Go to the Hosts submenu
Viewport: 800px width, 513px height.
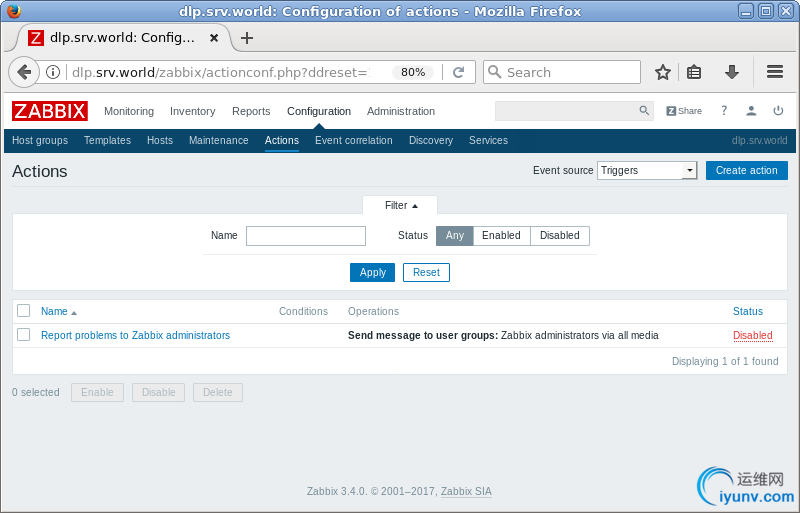pyautogui.click(x=160, y=140)
